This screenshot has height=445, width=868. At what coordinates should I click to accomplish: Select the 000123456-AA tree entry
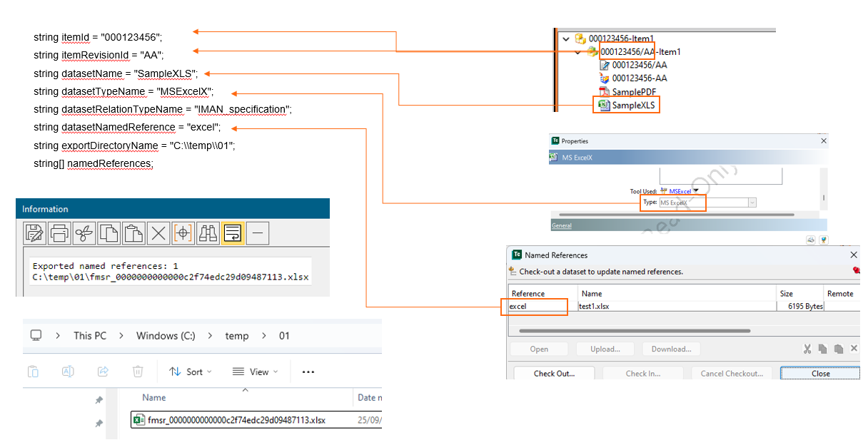[x=640, y=78]
